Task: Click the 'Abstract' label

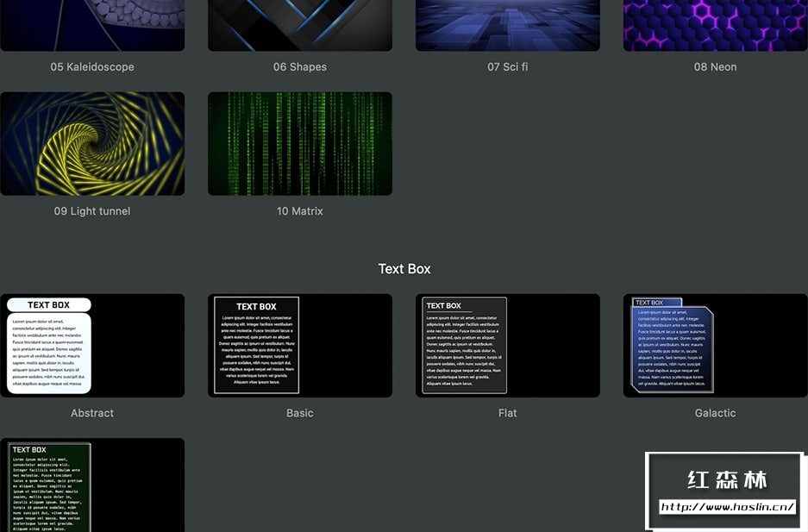Action: coord(92,413)
